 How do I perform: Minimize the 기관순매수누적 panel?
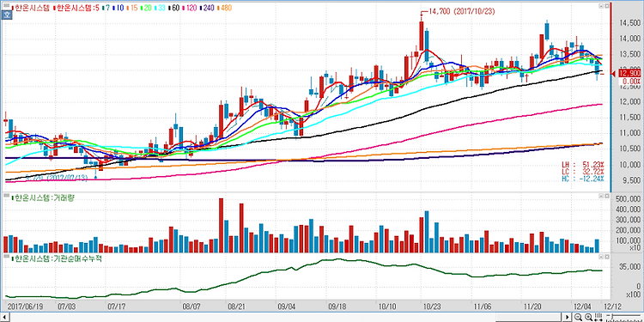click(600, 257)
